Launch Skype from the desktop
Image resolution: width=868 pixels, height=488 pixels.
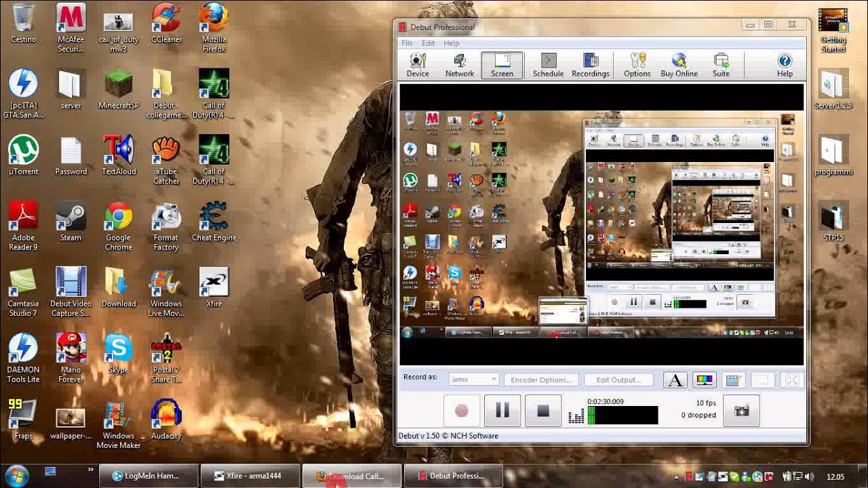[x=118, y=354]
